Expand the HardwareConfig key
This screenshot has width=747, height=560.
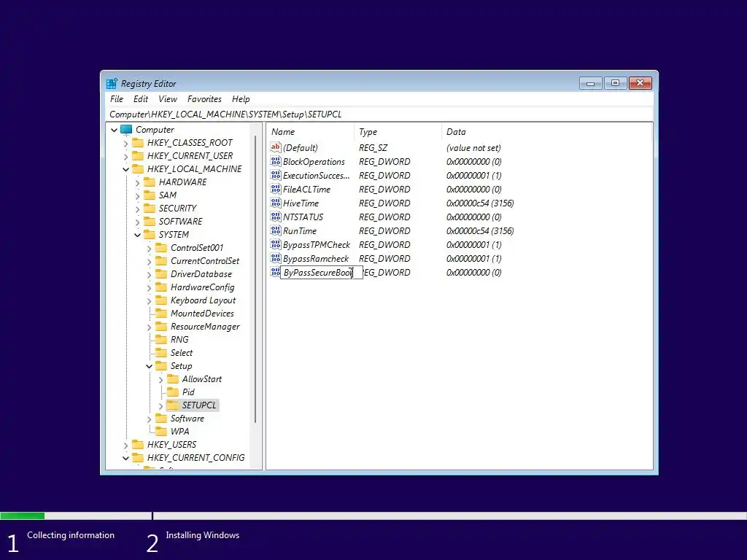click(x=149, y=287)
